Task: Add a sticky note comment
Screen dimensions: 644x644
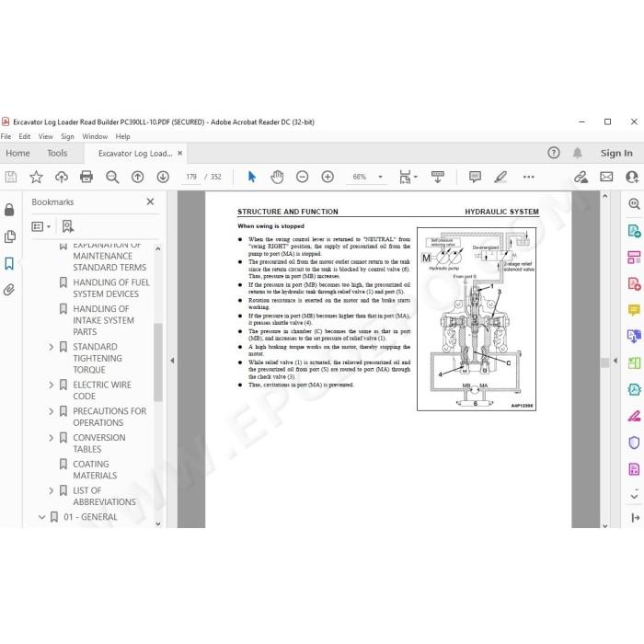Action: (476, 177)
